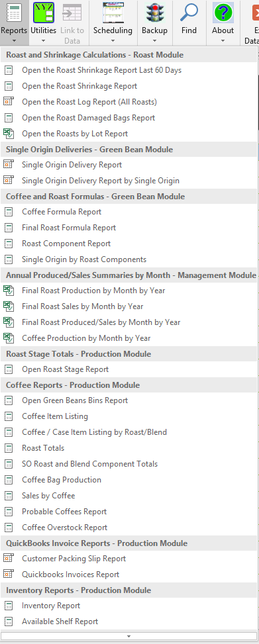The height and width of the screenshot is (644, 259).
Task: Click icon beside Open the Roast Shrinkage Report
Action: point(9,86)
